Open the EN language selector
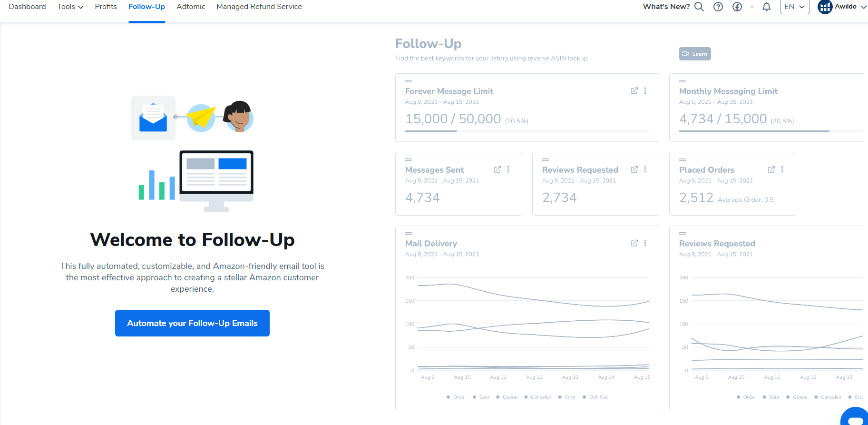This screenshot has width=868, height=425. pos(794,7)
